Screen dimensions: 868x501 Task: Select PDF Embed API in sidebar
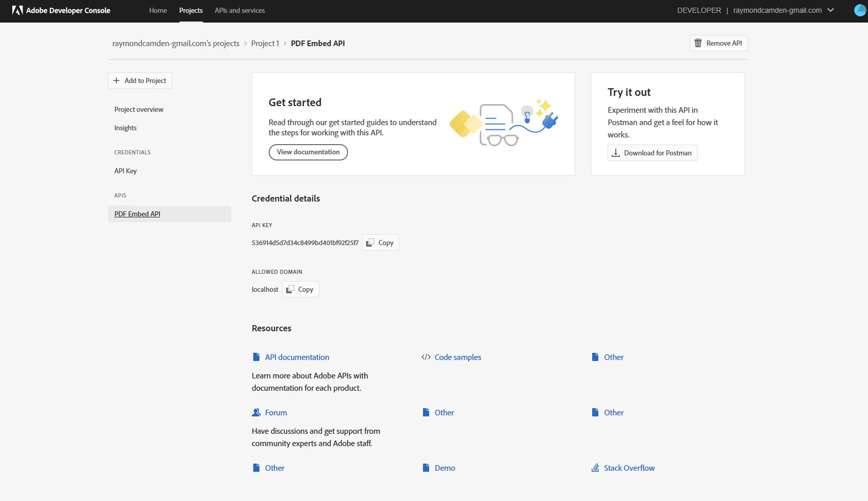click(x=170, y=214)
